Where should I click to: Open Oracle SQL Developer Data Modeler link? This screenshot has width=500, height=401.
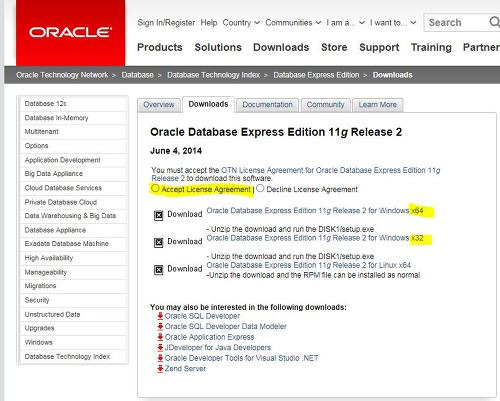[226, 326]
